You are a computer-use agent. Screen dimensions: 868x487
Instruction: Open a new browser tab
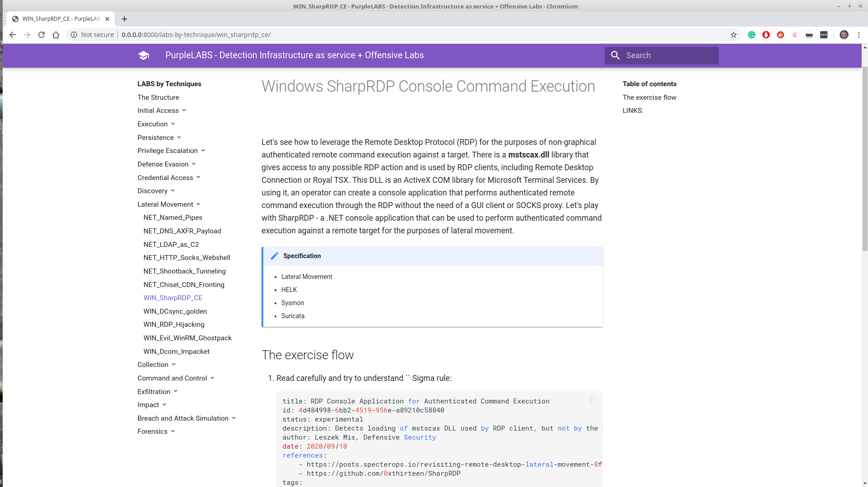pos(124,19)
